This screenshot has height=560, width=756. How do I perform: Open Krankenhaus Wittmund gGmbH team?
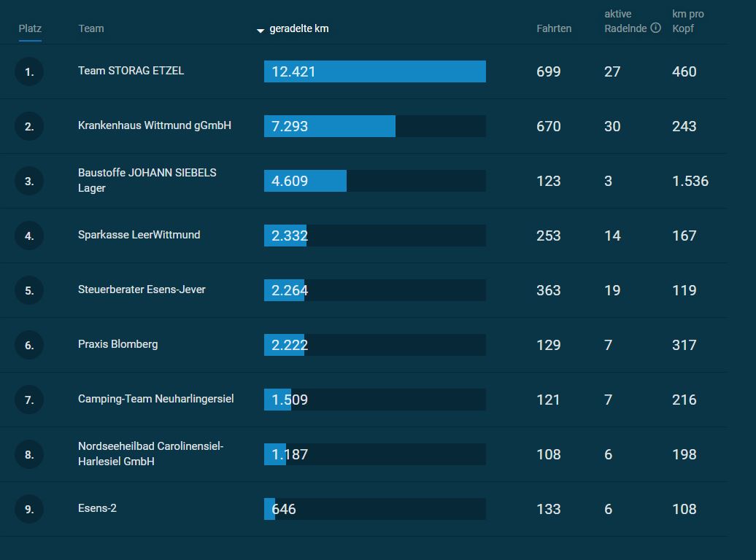click(154, 125)
